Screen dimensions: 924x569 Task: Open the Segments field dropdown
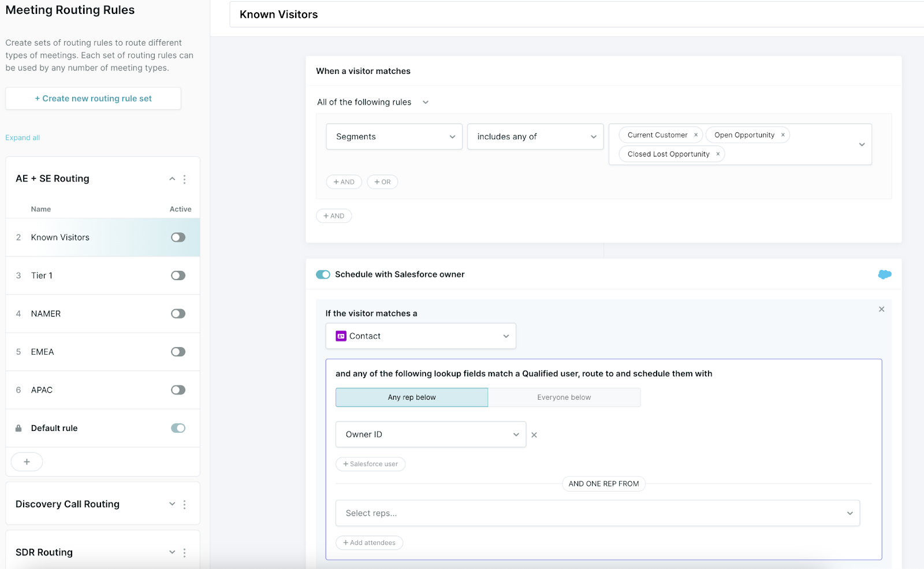[x=394, y=137]
